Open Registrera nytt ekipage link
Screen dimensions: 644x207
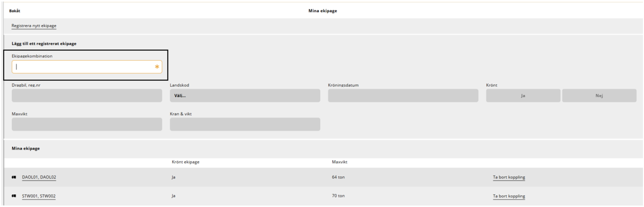coord(34,26)
